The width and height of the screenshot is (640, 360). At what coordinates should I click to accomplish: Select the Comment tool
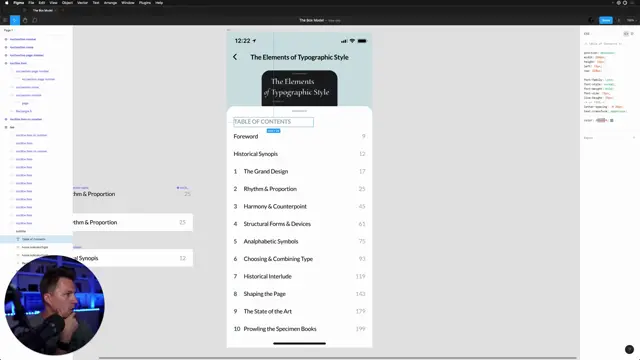[x=35, y=20]
